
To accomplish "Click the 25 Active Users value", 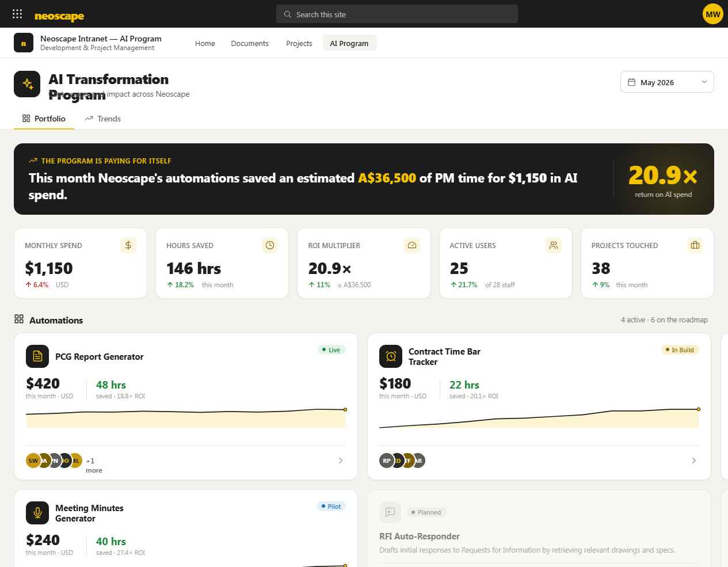I will click(459, 268).
